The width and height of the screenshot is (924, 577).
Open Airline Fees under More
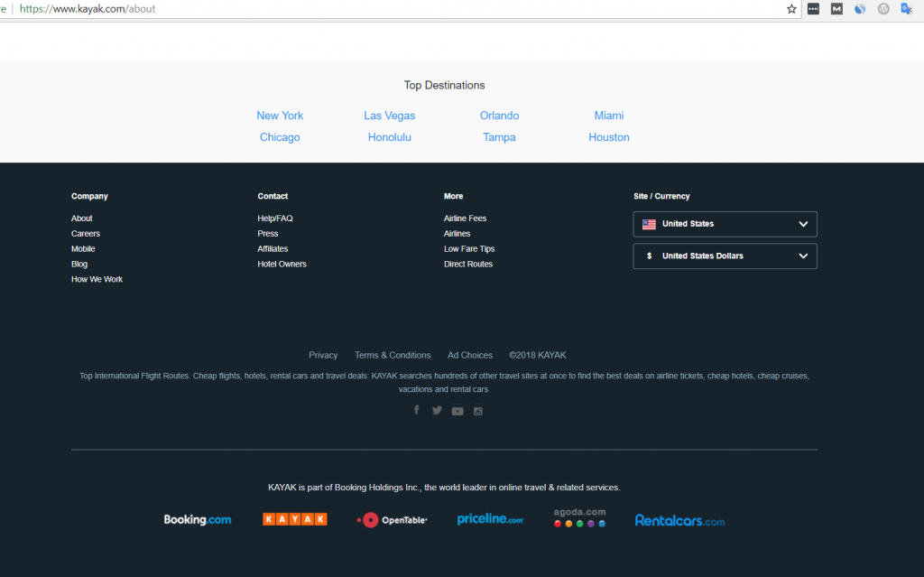coord(465,219)
